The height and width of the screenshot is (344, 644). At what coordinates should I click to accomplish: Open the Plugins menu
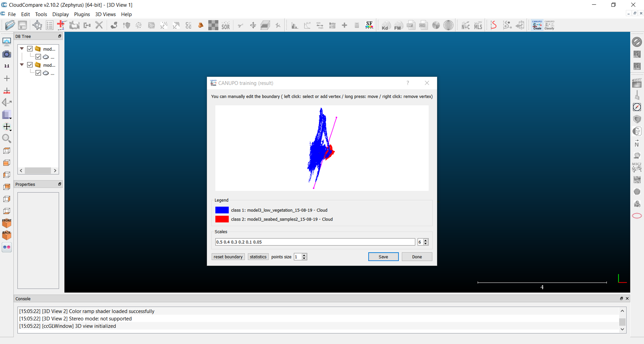pos(82,14)
